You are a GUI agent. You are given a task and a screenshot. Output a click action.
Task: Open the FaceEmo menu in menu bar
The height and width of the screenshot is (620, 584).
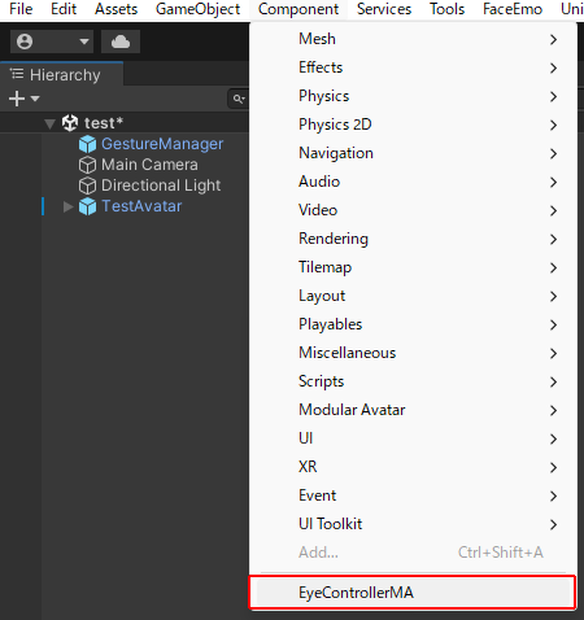(x=512, y=9)
